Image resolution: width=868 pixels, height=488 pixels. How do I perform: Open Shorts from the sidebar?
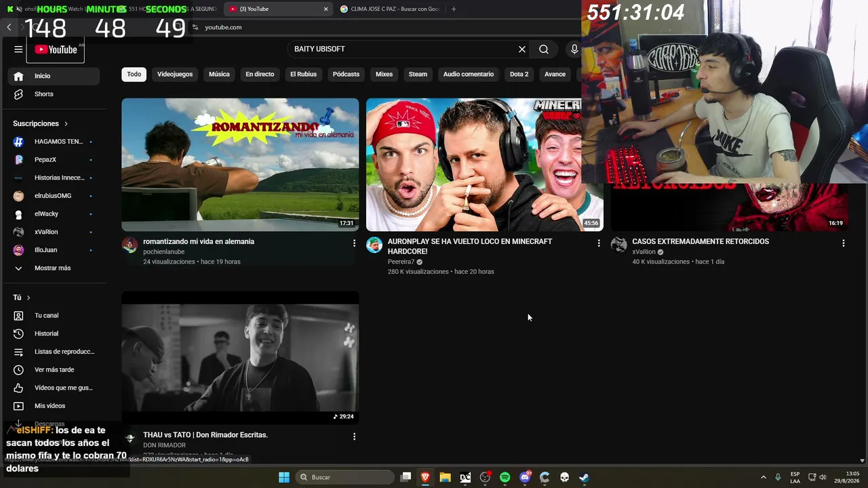pos(54,94)
